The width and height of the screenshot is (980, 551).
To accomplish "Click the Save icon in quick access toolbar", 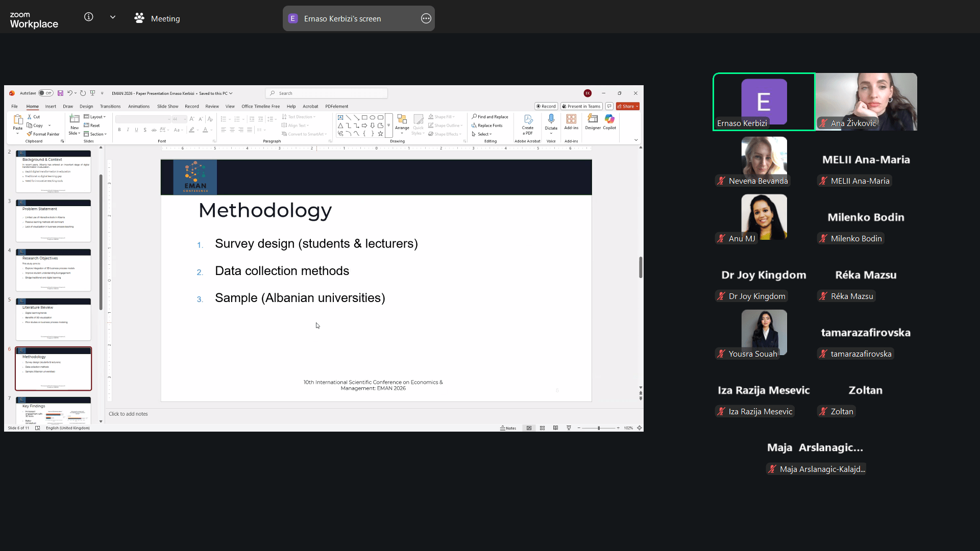I will pos(60,93).
